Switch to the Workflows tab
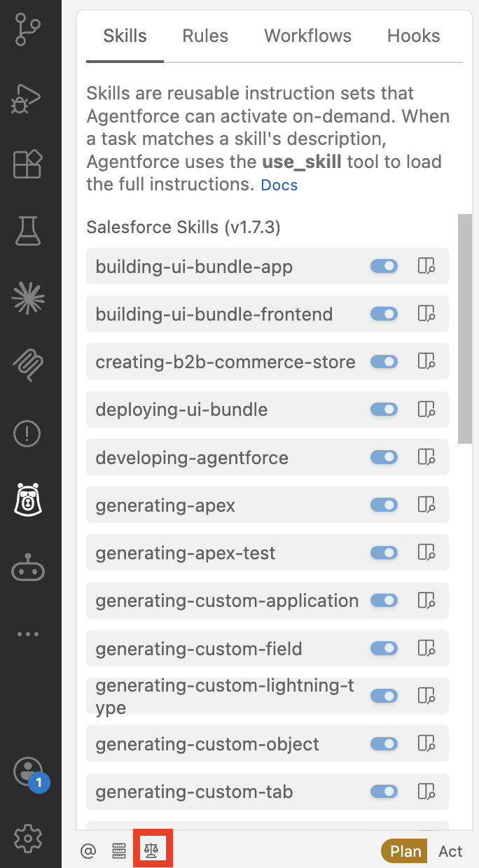This screenshot has width=479, height=868. coord(307,36)
